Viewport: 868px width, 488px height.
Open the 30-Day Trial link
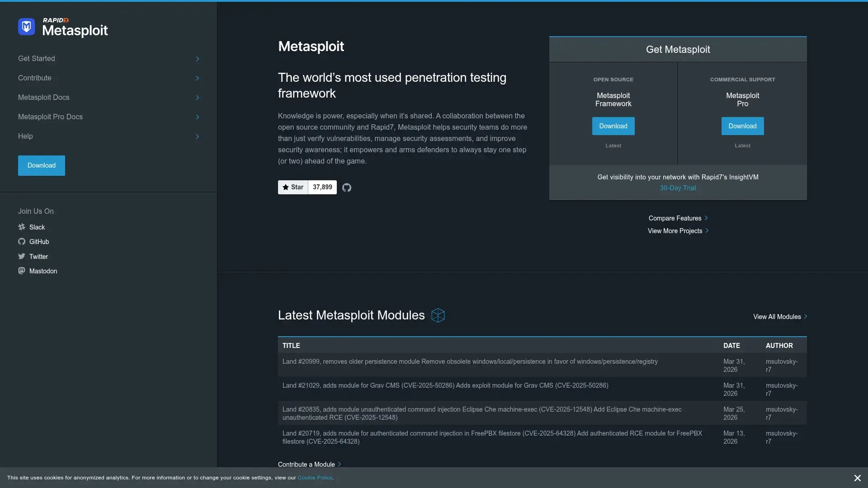(x=678, y=188)
